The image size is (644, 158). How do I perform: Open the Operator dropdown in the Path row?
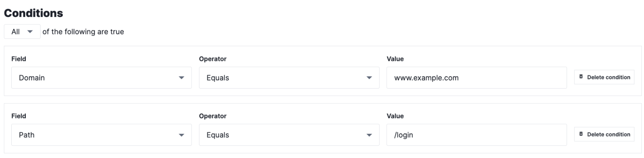(289, 135)
